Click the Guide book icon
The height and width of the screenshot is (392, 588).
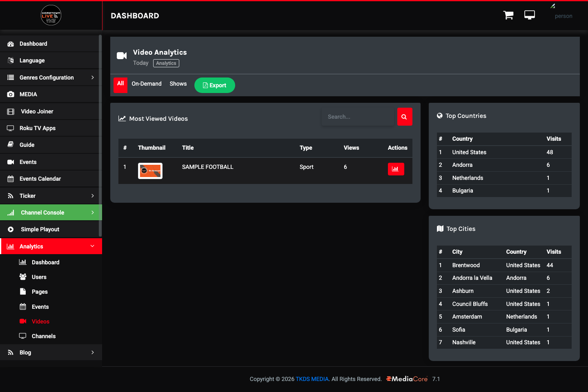pos(11,145)
